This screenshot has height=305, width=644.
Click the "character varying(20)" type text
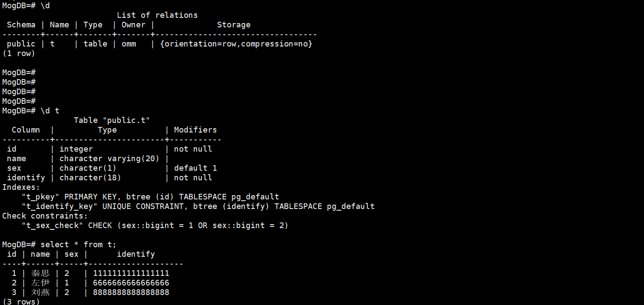[109, 159]
